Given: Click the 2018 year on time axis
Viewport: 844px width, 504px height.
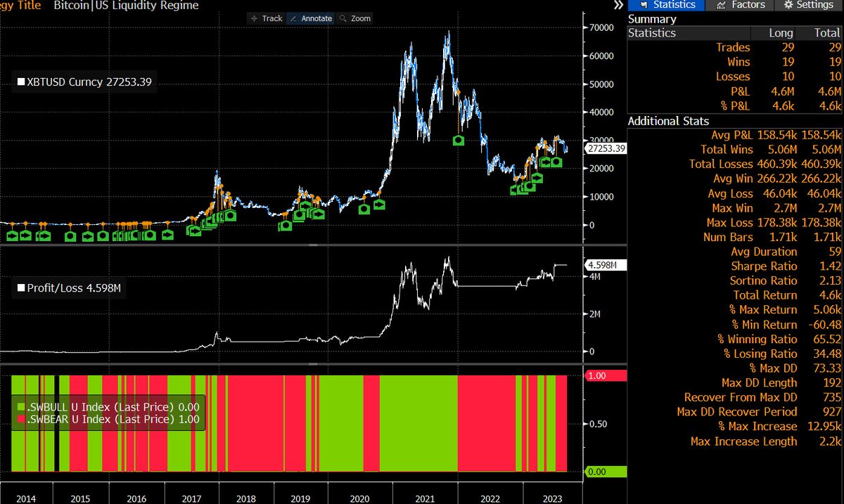Looking at the screenshot, I should [x=245, y=498].
